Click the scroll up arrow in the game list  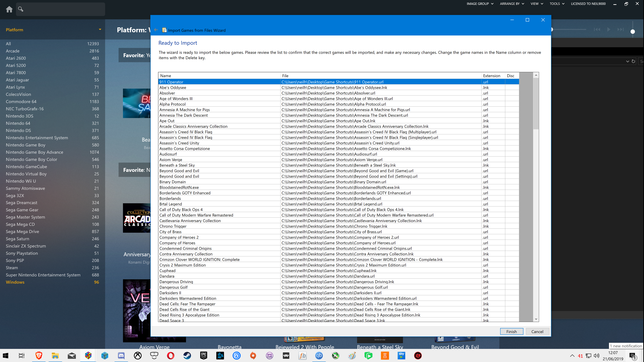[x=536, y=75]
